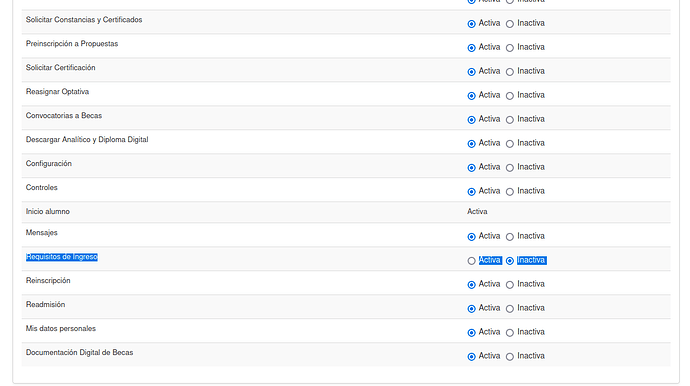Choose Inactiva for Reasignar Optativa
Viewport: 690px width, 386px height.
coord(510,96)
